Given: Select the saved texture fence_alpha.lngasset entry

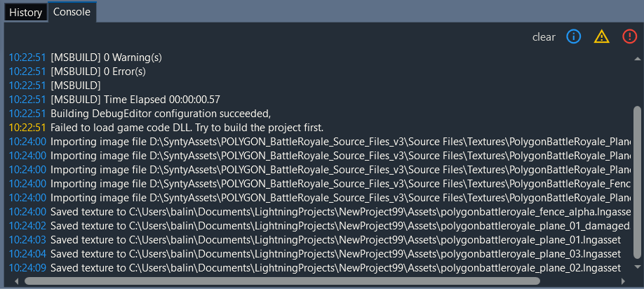Looking at the screenshot, I should pos(319,212).
